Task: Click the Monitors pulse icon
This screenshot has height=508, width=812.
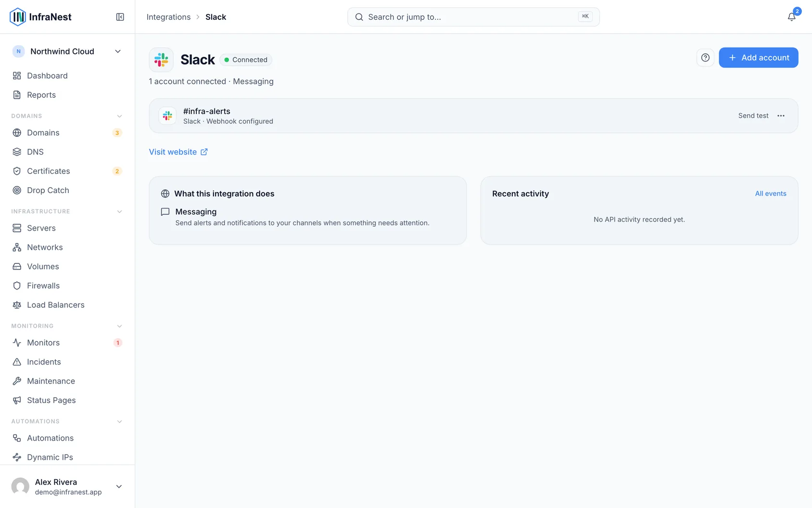Action: pos(17,343)
